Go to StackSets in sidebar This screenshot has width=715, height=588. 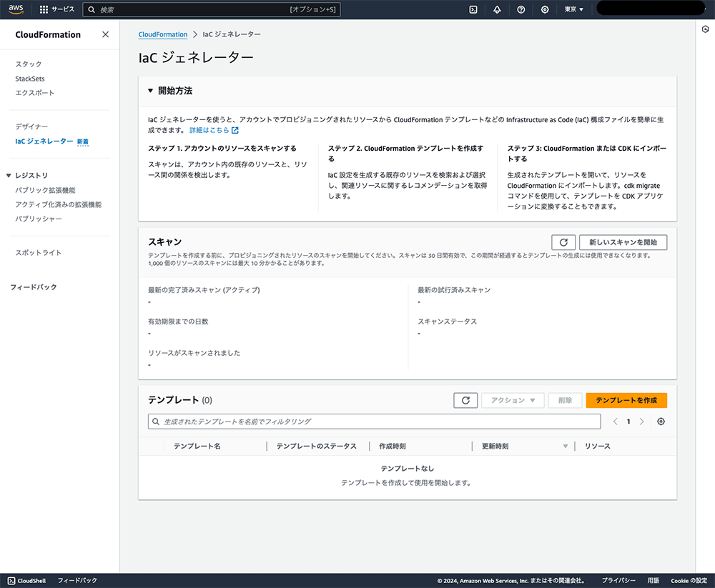29,79
